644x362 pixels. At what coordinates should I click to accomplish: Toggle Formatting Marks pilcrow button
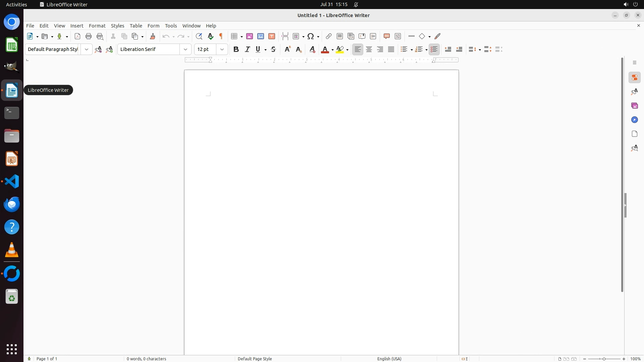point(221,36)
